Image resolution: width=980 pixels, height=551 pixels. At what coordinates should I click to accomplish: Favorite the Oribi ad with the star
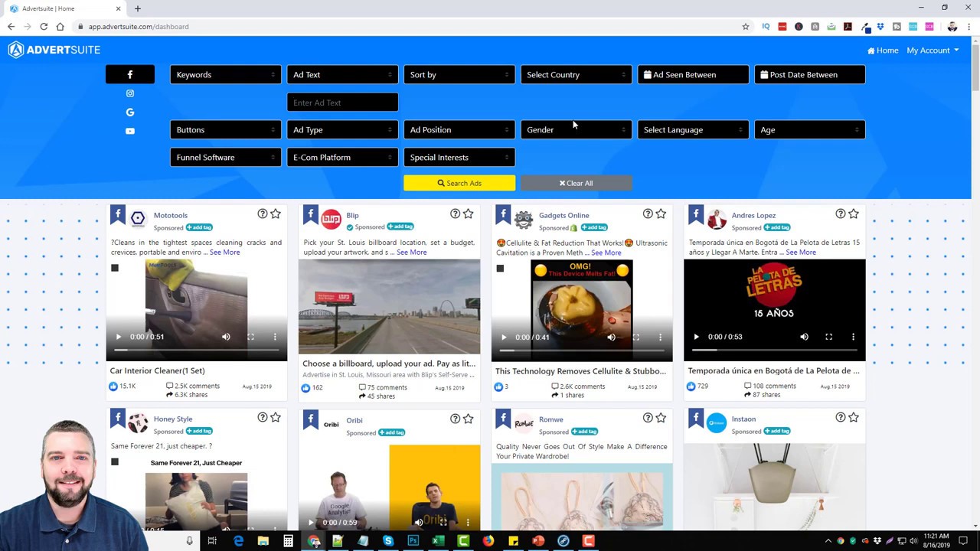pos(468,419)
